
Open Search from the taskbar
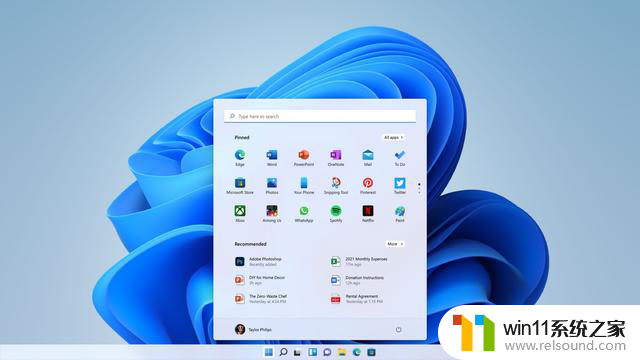point(283,352)
